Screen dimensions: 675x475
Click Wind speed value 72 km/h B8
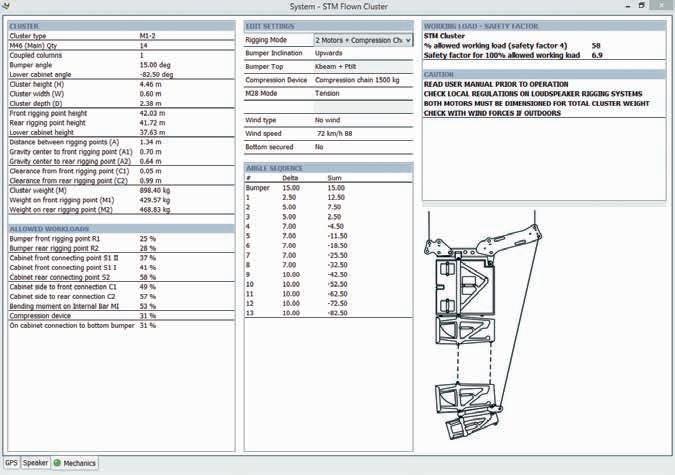point(334,133)
